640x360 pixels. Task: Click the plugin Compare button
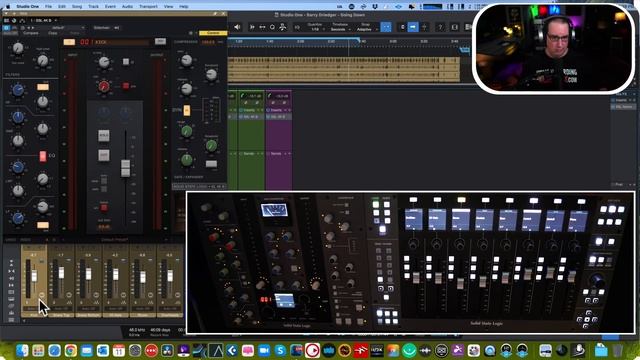tap(30, 33)
